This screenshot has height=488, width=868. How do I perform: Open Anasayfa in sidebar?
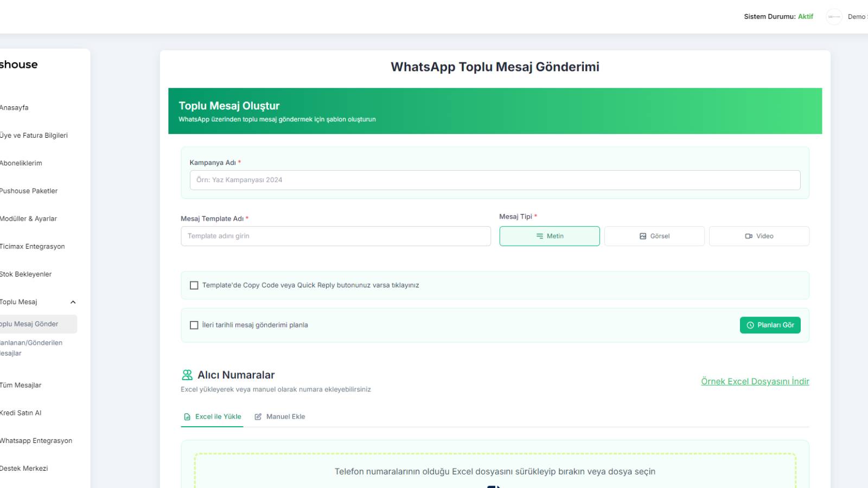[x=14, y=107]
